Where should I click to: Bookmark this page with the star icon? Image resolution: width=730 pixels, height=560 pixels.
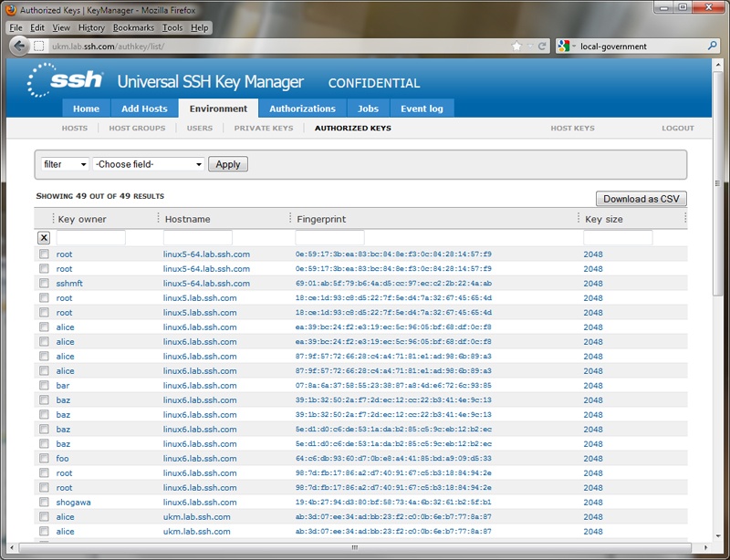tap(516, 47)
